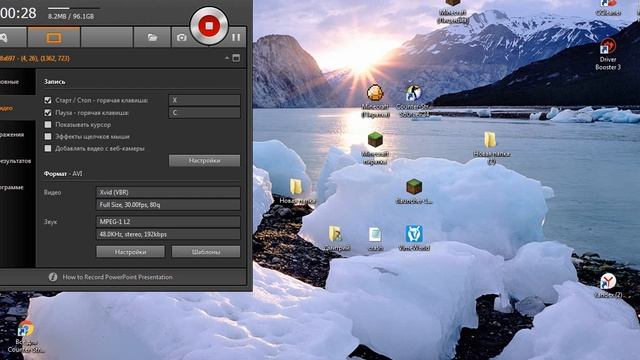Stop recording with the red round button
The image size is (640, 360).
(x=209, y=26)
